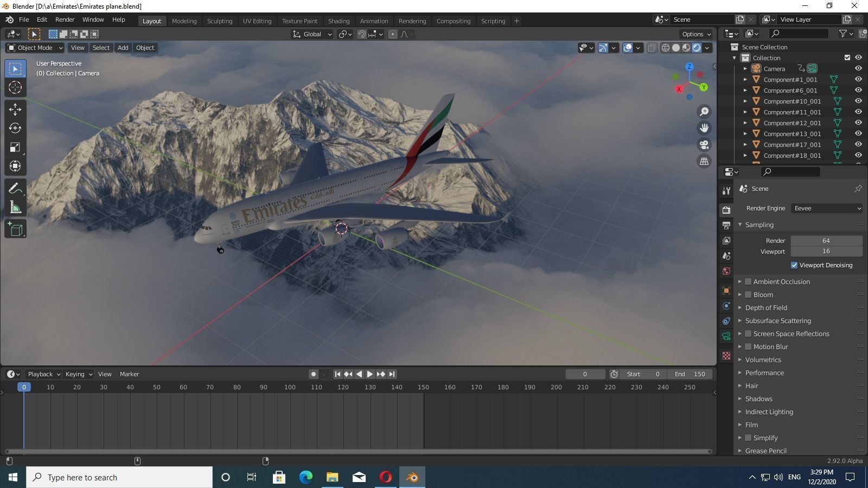Open the Object Mode dropdown
Image resolution: width=868 pixels, height=488 pixels.
(35, 48)
